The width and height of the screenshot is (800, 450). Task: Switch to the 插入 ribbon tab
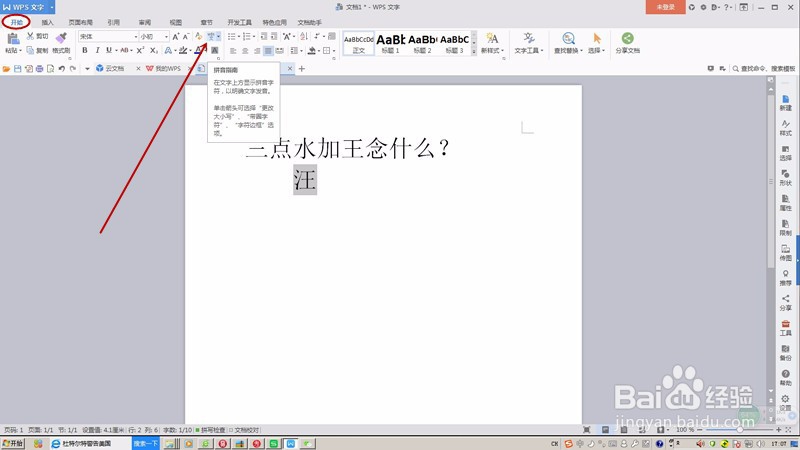click(x=47, y=22)
